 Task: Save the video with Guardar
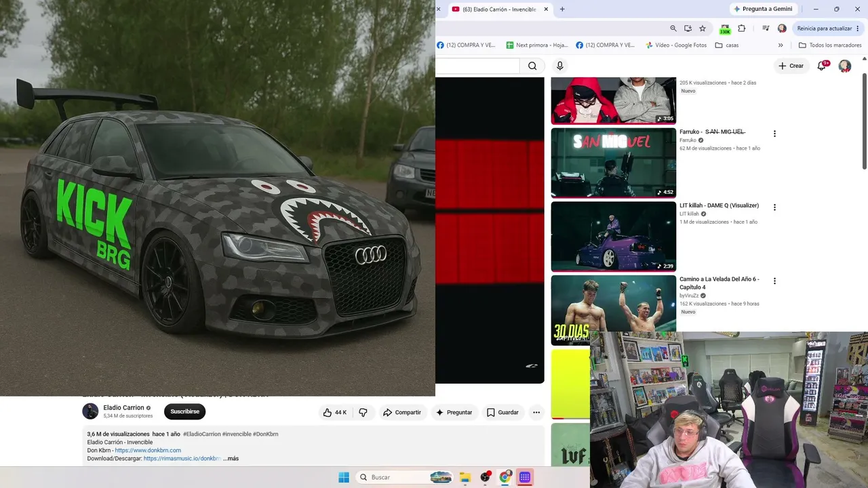tap(502, 412)
